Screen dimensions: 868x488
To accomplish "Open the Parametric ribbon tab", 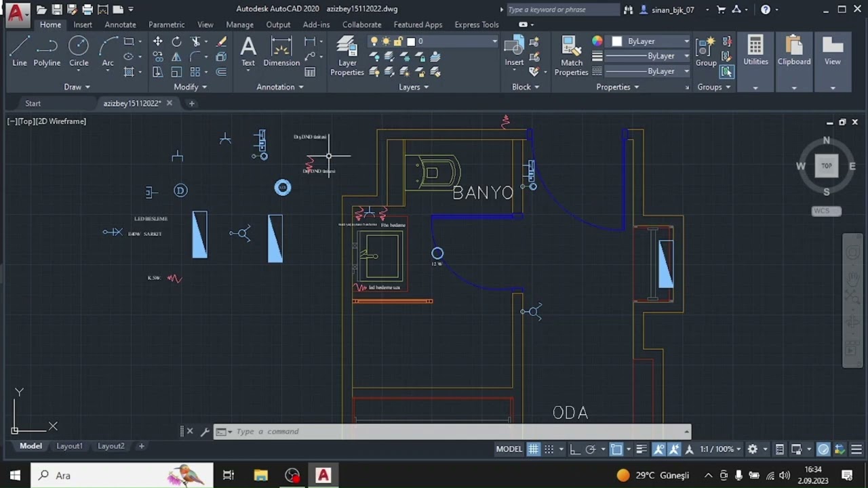I will (x=166, y=24).
